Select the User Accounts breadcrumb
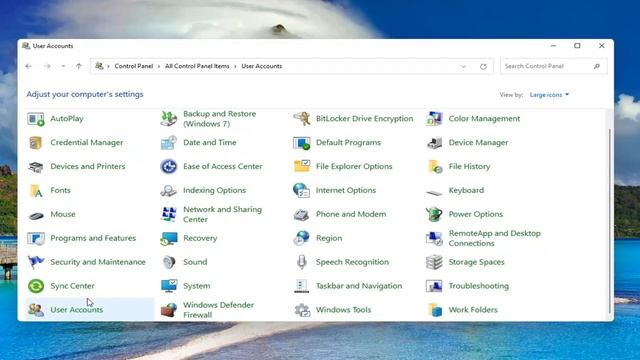The width and height of the screenshot is (640, 360). [x=262, y=66]
